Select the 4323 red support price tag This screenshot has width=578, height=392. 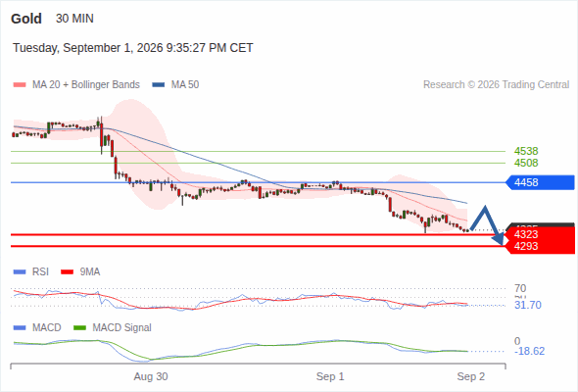[540, 234]
